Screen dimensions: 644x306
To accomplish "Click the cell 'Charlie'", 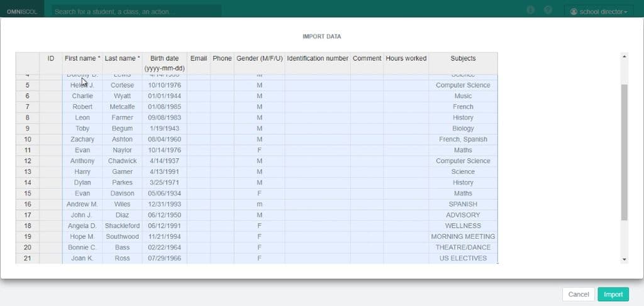I will coord(82,96).
